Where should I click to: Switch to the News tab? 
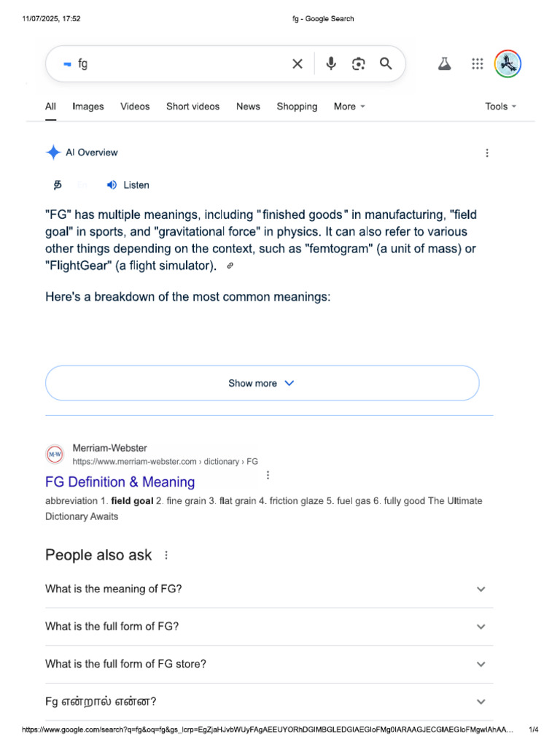(248, 107)
